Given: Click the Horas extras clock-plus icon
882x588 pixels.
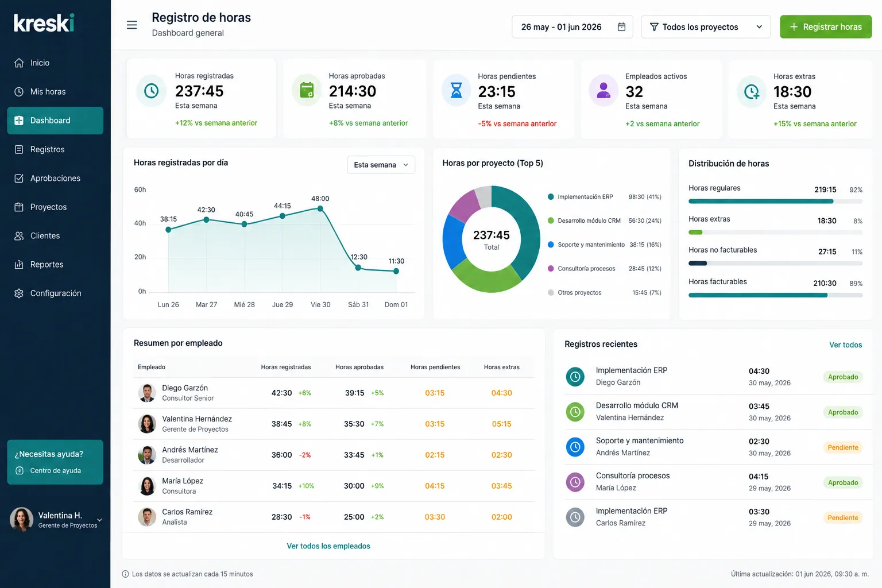Looking at the screenshot, I should (x=752, y=91).
